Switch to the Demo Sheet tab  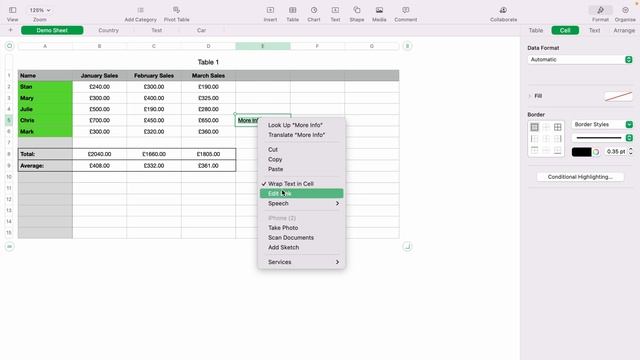coord(52,30)
